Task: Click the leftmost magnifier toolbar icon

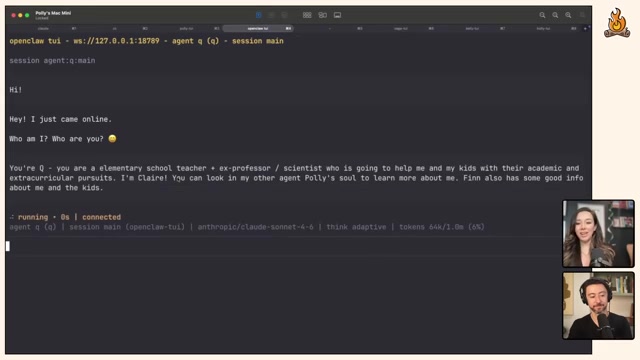Action: (542, 15)
